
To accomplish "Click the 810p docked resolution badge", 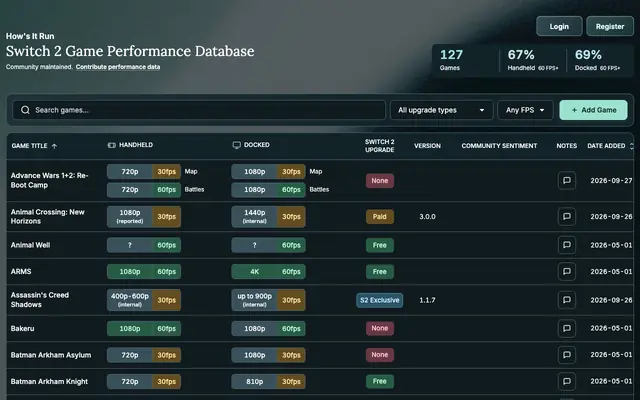I will click(254, 381).
